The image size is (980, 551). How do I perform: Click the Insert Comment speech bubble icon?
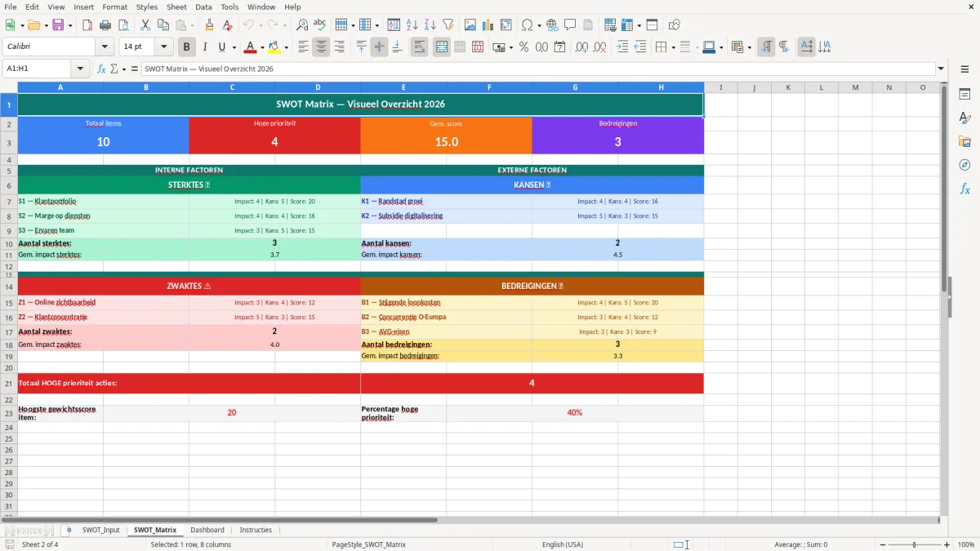(x=570, y=25)
